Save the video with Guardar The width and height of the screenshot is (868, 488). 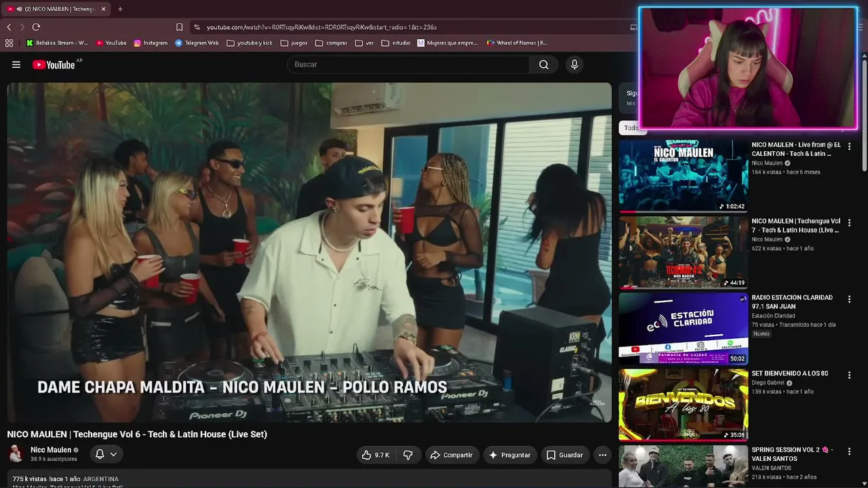(x=565, y=455)
